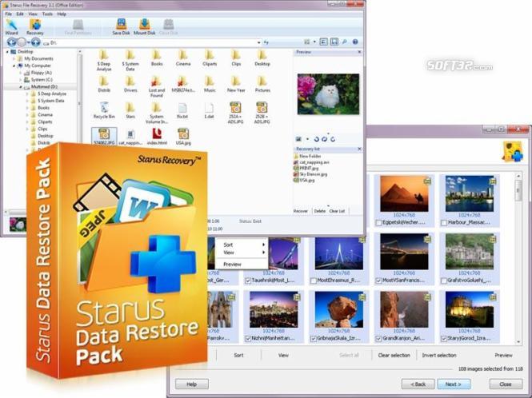Image resolution: width=532 pixels, height=398 pixels.
Task: Uncheck the GribnajaSkala image checkbox
Action: click(x=314, y=339)
